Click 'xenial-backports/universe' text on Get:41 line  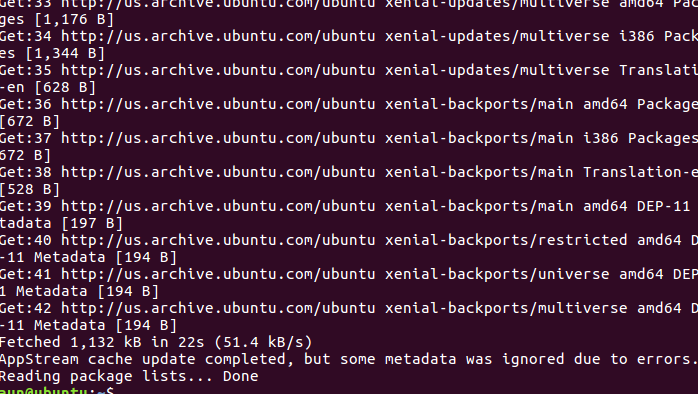click(x=497, y=274)
